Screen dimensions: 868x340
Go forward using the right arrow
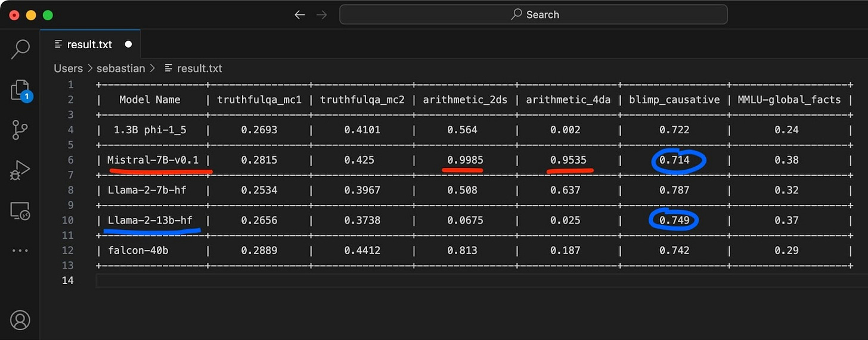click(x=322, y=15)
